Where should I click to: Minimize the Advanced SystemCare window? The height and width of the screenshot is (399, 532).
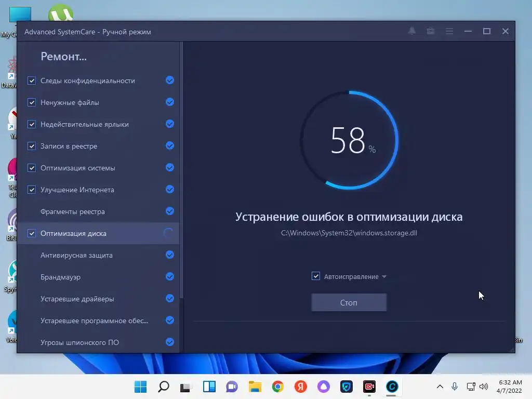click(x=468, y=31)
